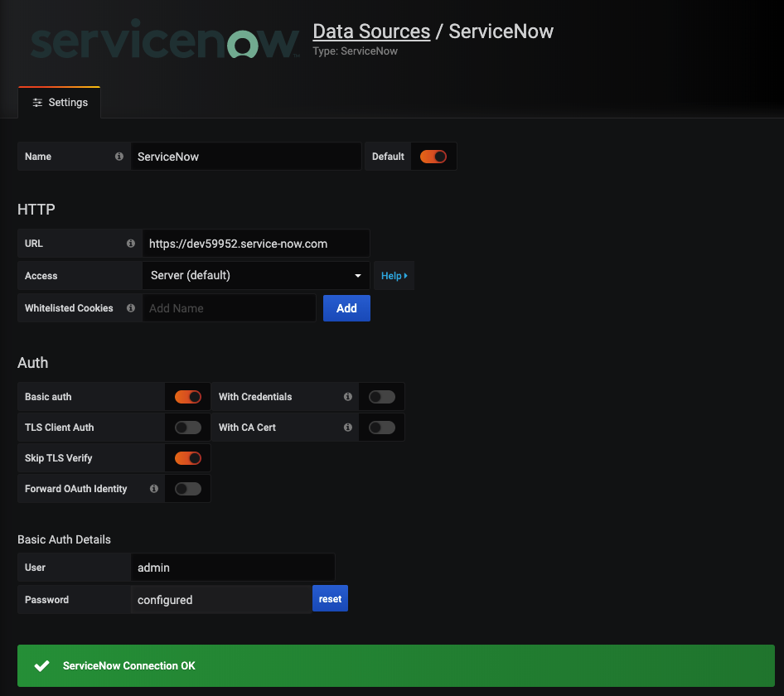This screenshot has height=696, width=784.
Task: Click the Forward OAuth Identity info icon
Action: pos(154,489)
